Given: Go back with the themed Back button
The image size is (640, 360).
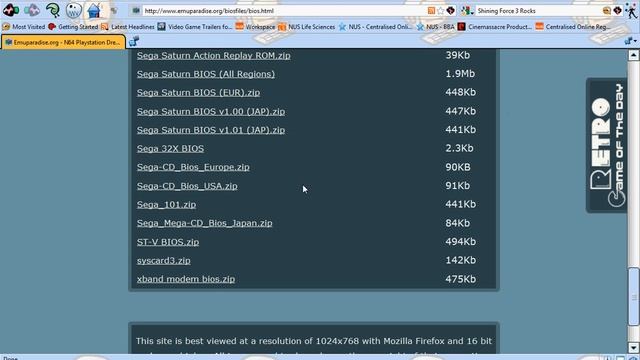Looking at the screenshot, I should point(11,10).
